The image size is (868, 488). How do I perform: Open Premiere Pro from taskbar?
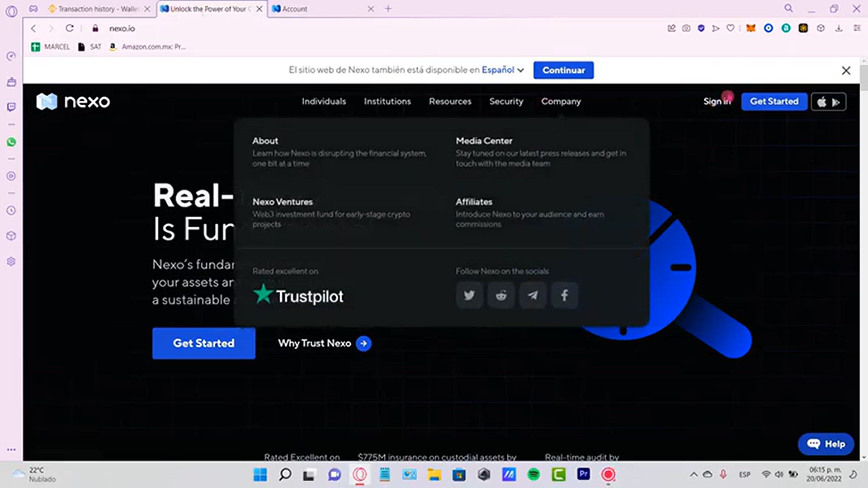[x=583, y=474]
